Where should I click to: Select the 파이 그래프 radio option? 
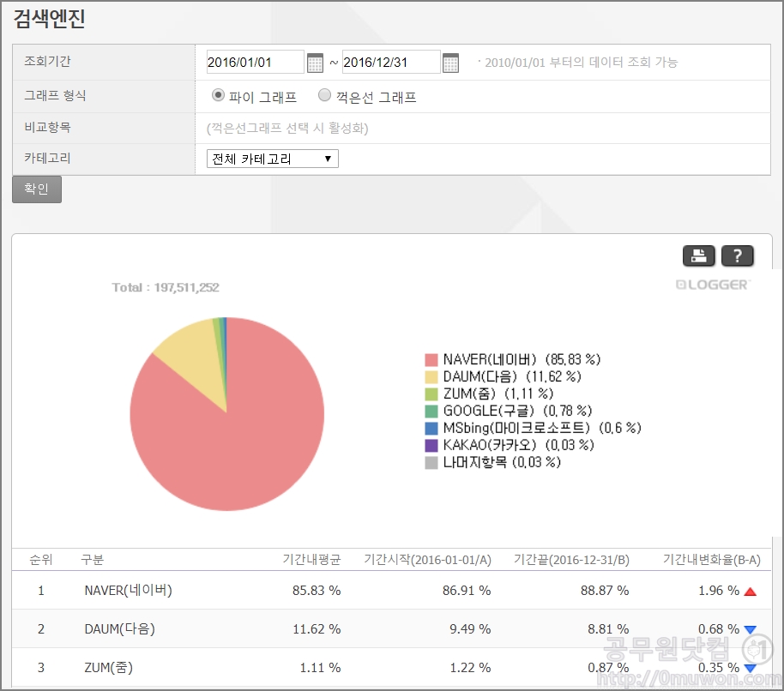pos(218,95)
